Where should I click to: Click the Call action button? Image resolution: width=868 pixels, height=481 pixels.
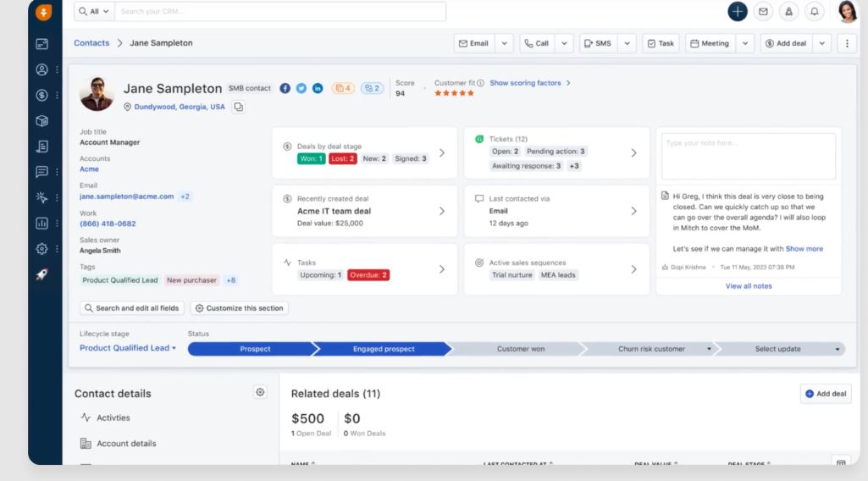point(537,43)
